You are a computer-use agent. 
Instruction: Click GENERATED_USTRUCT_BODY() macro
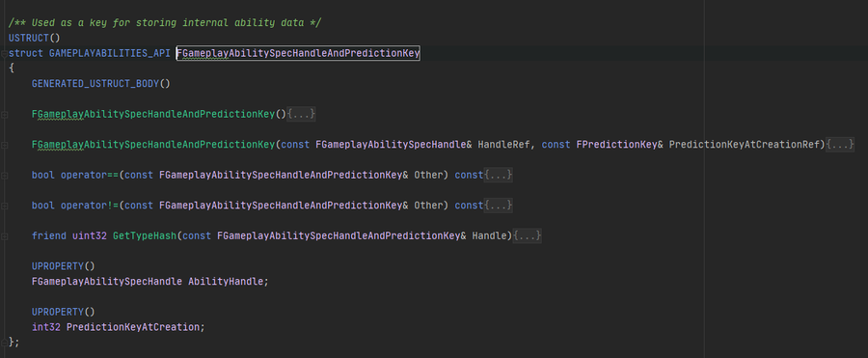[x=101, y=84]
